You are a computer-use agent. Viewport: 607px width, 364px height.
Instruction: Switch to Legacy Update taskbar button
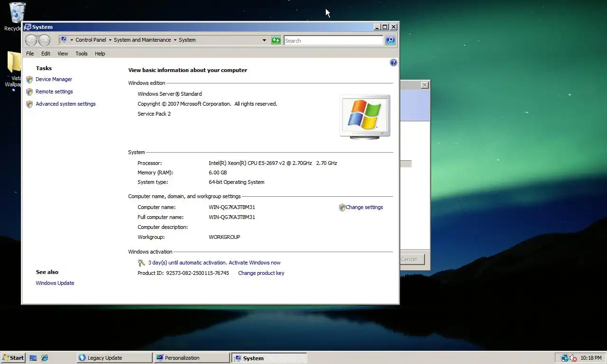tap(114, 358)
